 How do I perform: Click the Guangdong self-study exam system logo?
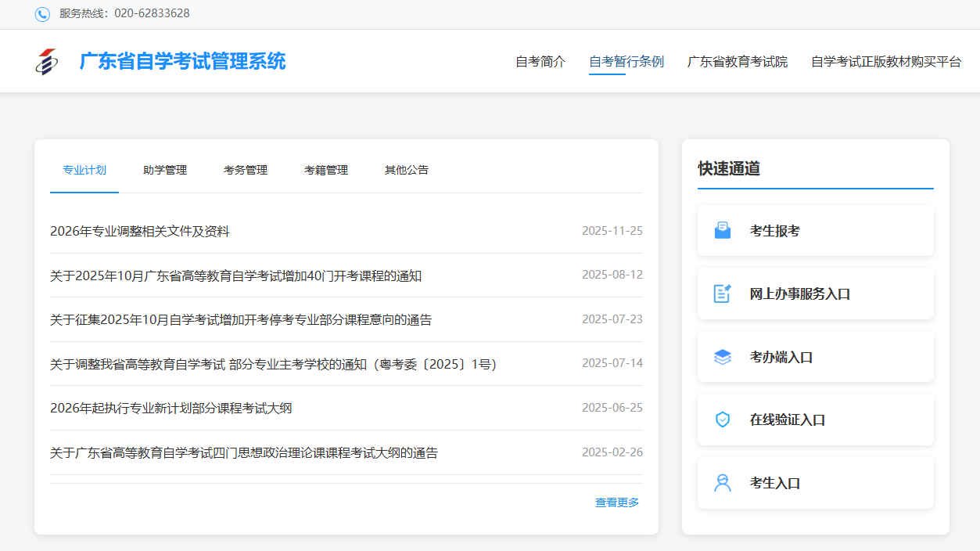coord(47,61)
